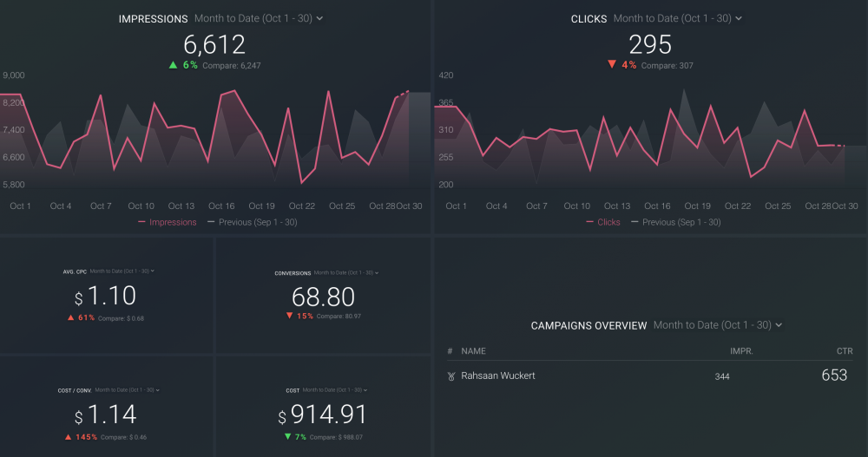This screenshot has width=868, height=457.
Task: Click the Cost value $914.91
Action: [x=323, y=415]
